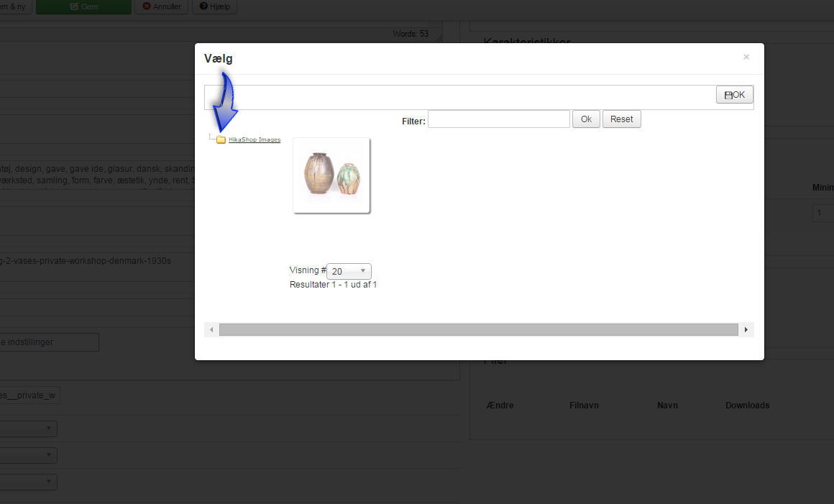Open the first dropdown below private_w field
The width and height of the screenshot is (834, 504).
(28, 429)
